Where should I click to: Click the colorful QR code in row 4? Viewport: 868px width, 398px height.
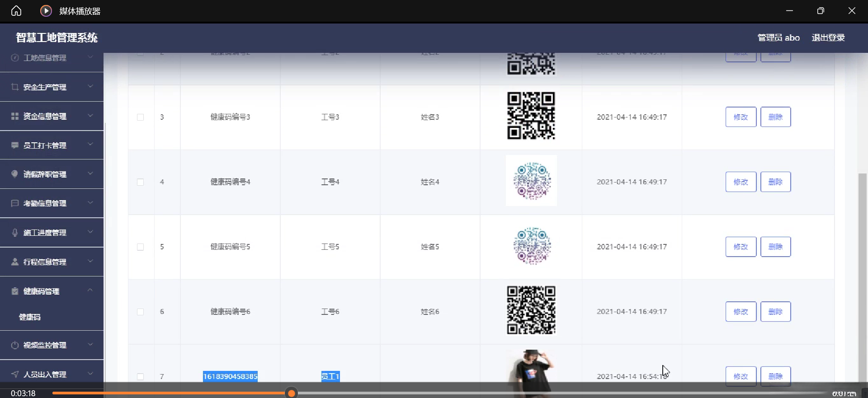click(x=532, y=181)
